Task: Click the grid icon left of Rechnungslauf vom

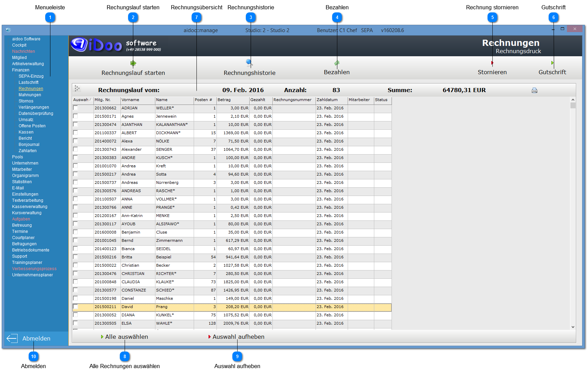Action: (77, 89)
